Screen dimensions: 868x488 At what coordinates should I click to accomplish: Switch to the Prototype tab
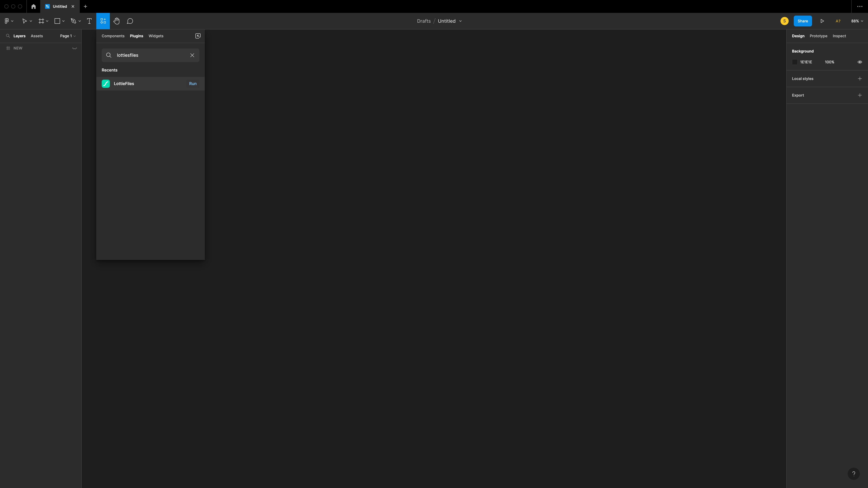pos(818,36)
